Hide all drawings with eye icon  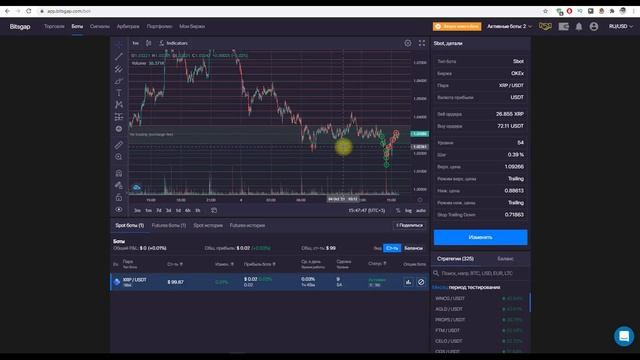119,209
